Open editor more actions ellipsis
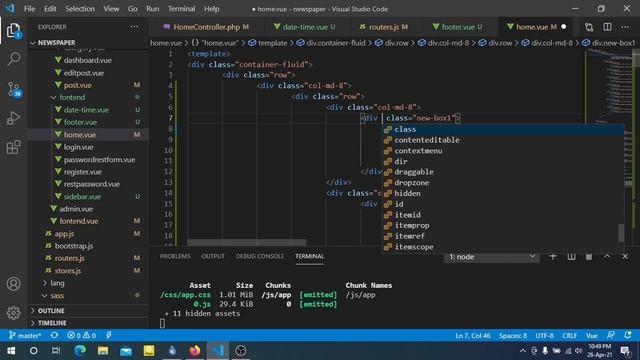Viewport: 640px width, 360px height. [x=625, y=27]
